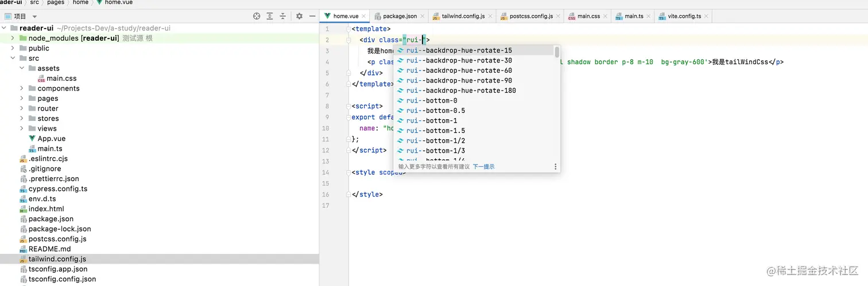Expand the components folder

(x=22, y=88)
